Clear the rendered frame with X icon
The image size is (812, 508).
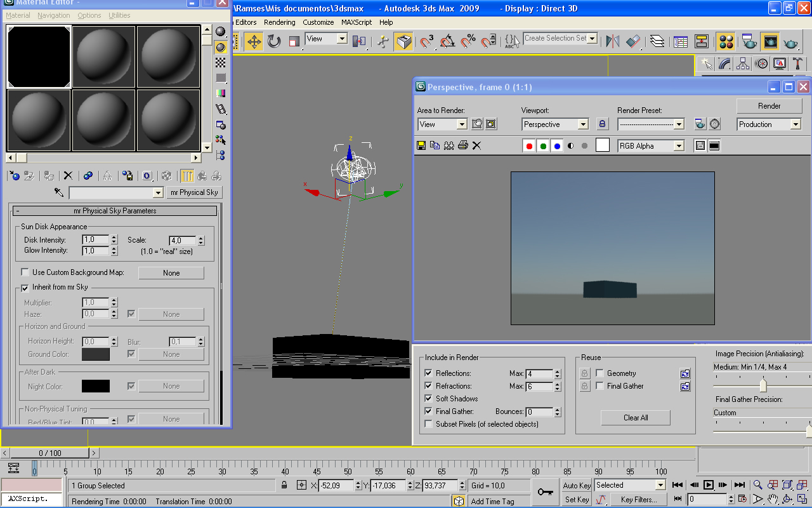[476, 145]
